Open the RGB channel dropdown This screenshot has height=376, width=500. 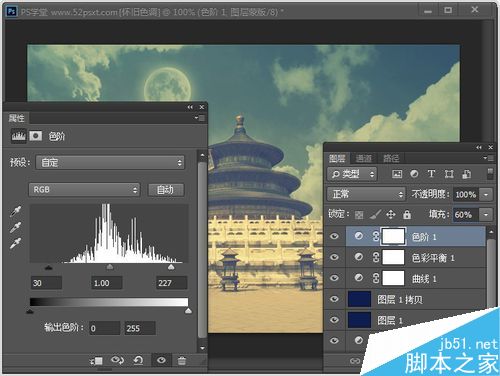pos(84,190)
